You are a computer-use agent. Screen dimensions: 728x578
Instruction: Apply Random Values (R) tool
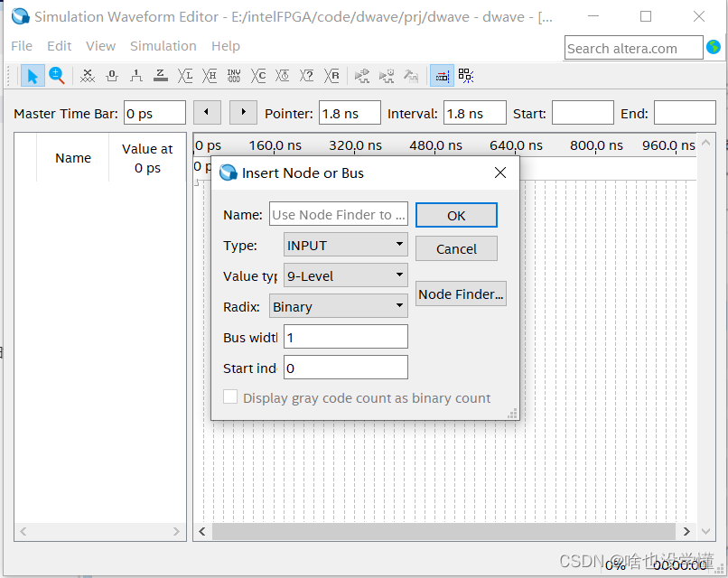331,76
